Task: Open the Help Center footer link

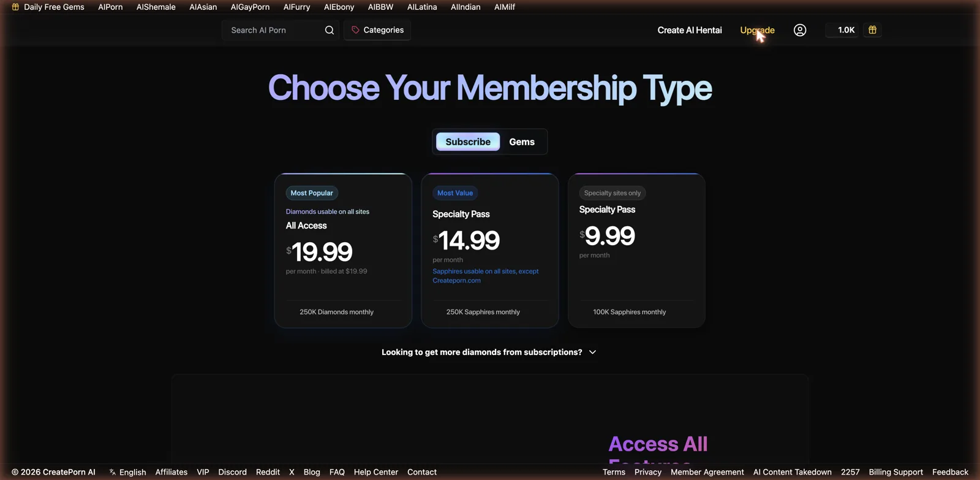Action: (376, 472)
